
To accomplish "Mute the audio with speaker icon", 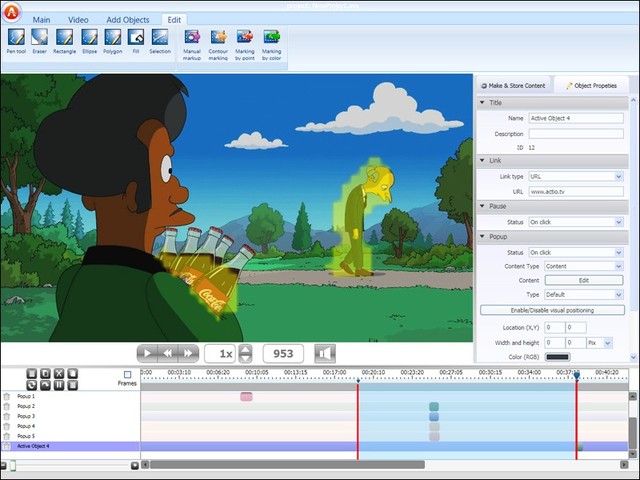I will click(x=325, y=353).
